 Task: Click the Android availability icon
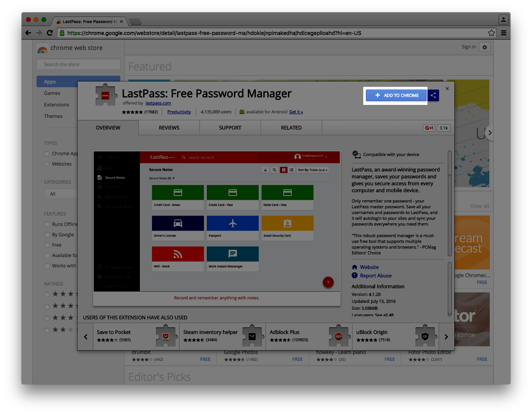tap(242, 112)
